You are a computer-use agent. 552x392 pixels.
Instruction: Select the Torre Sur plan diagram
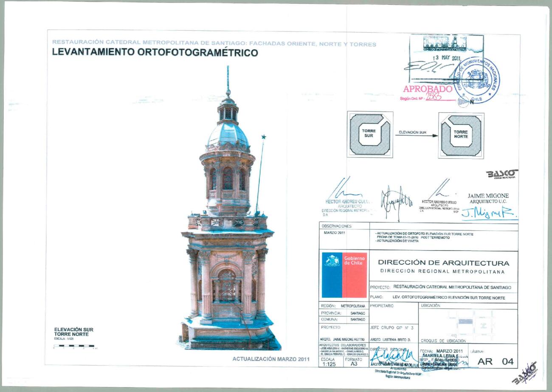pos(370,134)
